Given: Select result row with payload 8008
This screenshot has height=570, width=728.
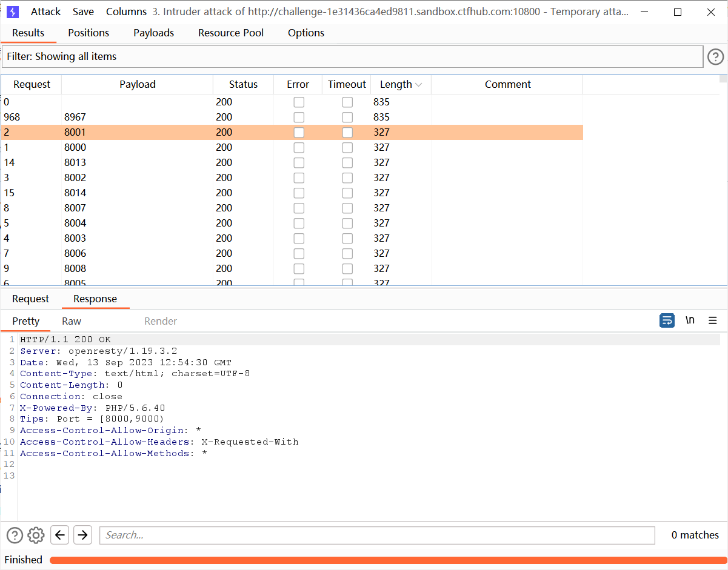Looking at the screenshot, I should click(292, 268).
